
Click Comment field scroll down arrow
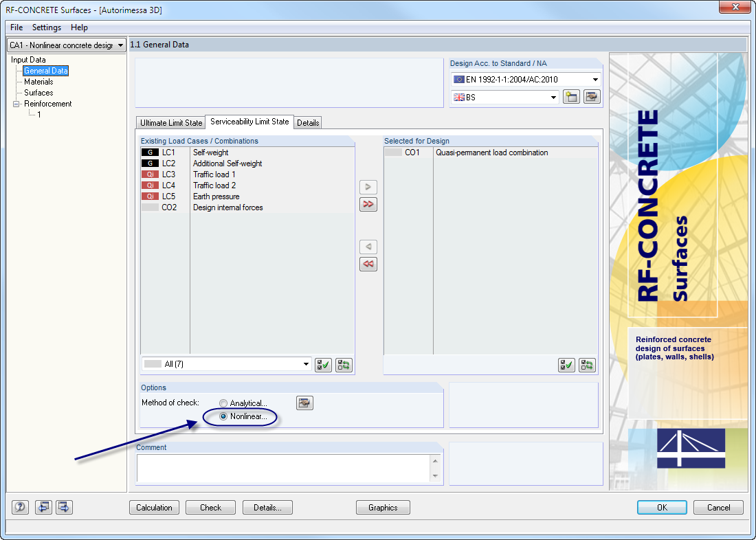click(x=435, y=476)
